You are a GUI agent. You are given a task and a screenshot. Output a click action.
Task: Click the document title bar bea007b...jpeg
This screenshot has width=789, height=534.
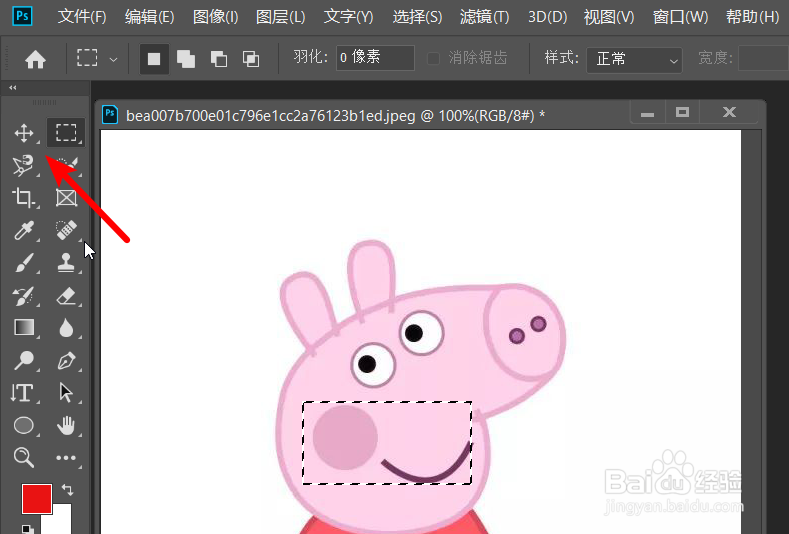(x=336, y=116)
